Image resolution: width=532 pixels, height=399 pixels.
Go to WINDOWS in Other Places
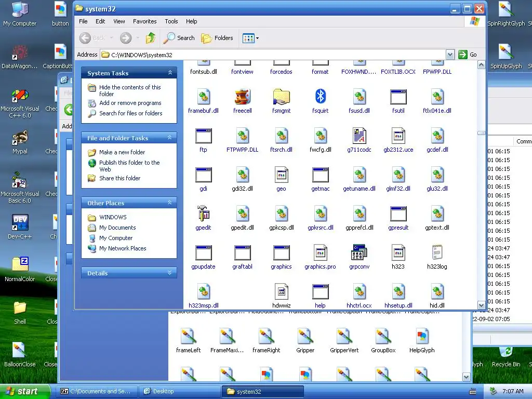113,217
